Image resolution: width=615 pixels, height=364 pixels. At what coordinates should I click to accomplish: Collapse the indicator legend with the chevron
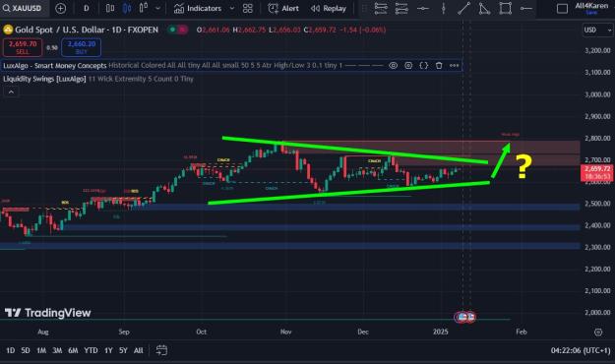pyautogui.click(x=11, y=91)
